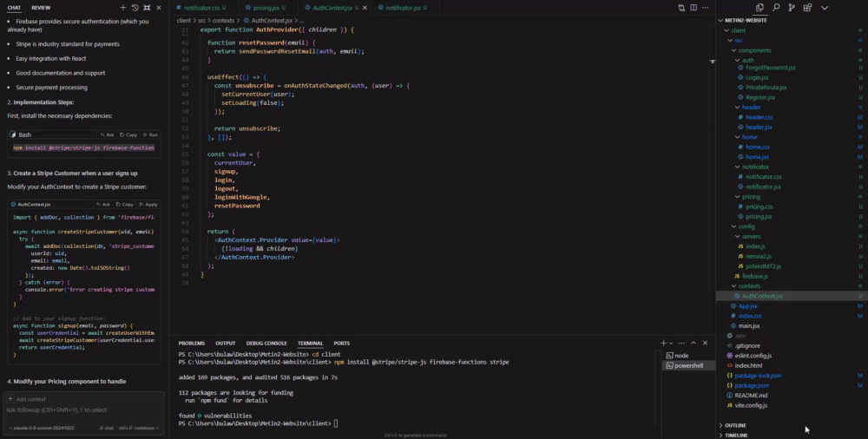Maximize the terminal panel chevron
Image resolution: width=868 pixels, height=439 pixels.
tap(693, 344)
